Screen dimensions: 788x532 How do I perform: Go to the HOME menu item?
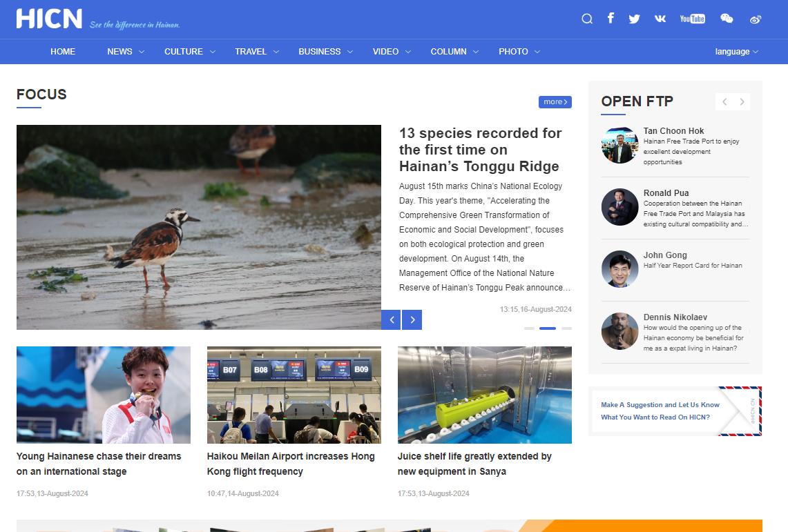63,52
